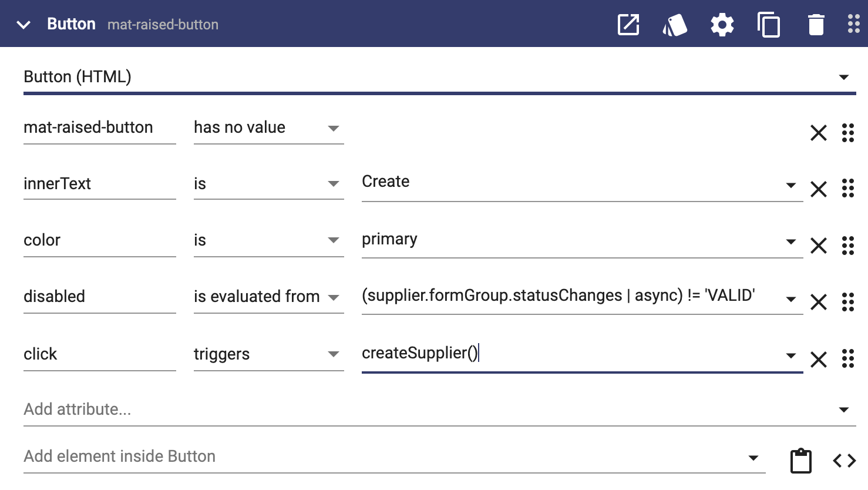
Task: Edit the innerText attribute name field
Action: [99, 184]
